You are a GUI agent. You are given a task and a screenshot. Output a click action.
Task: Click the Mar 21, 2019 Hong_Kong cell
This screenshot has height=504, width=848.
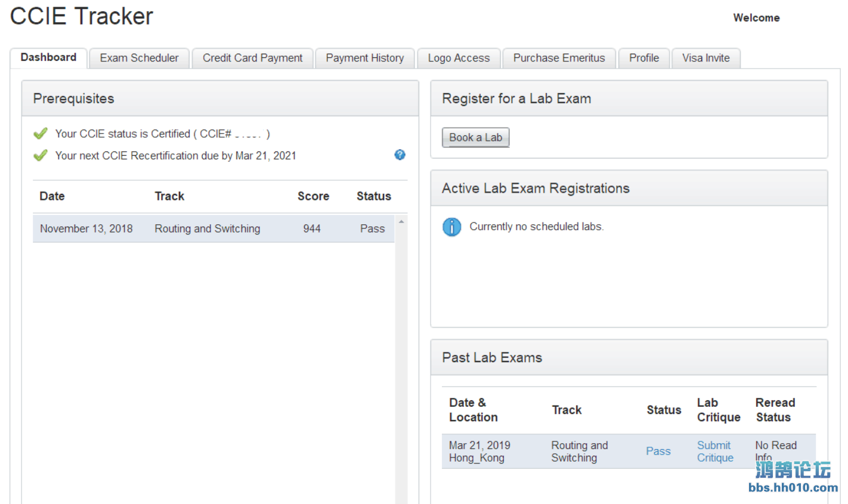[x=479, y=452]
